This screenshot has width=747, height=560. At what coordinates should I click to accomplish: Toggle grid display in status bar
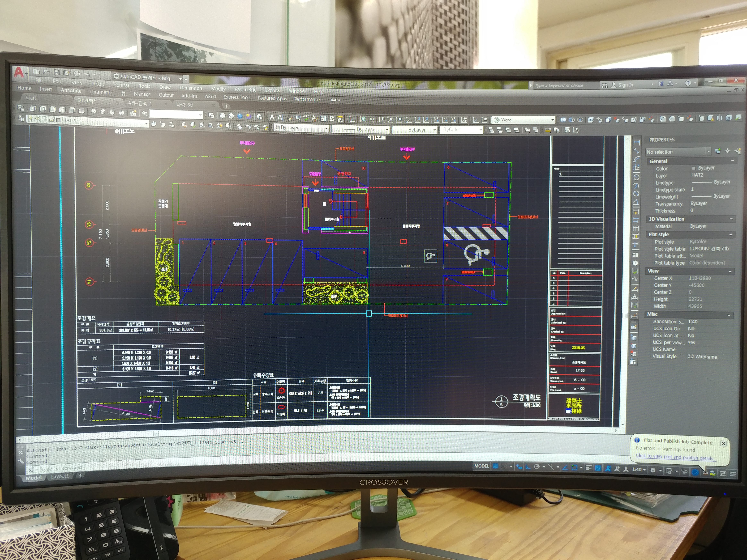495,466
